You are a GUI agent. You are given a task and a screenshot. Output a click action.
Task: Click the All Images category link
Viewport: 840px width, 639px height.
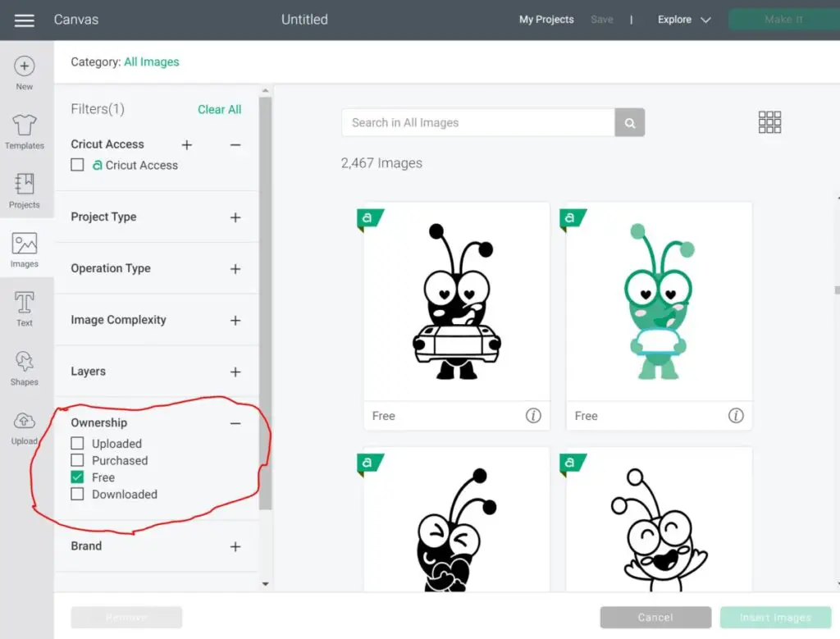(152, 62)
